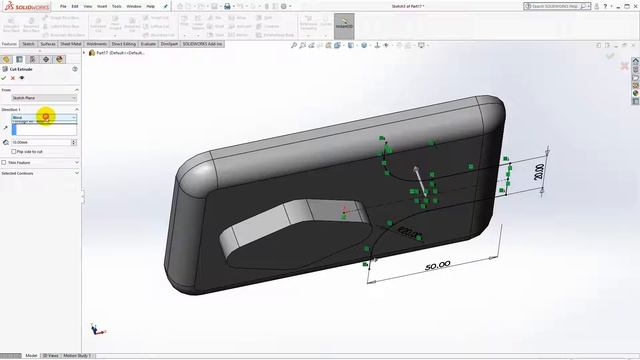This screenshot has width=640, height=360.
Task: Switch to the Sketch ribbon tab
Action: [x=28, y=44]
